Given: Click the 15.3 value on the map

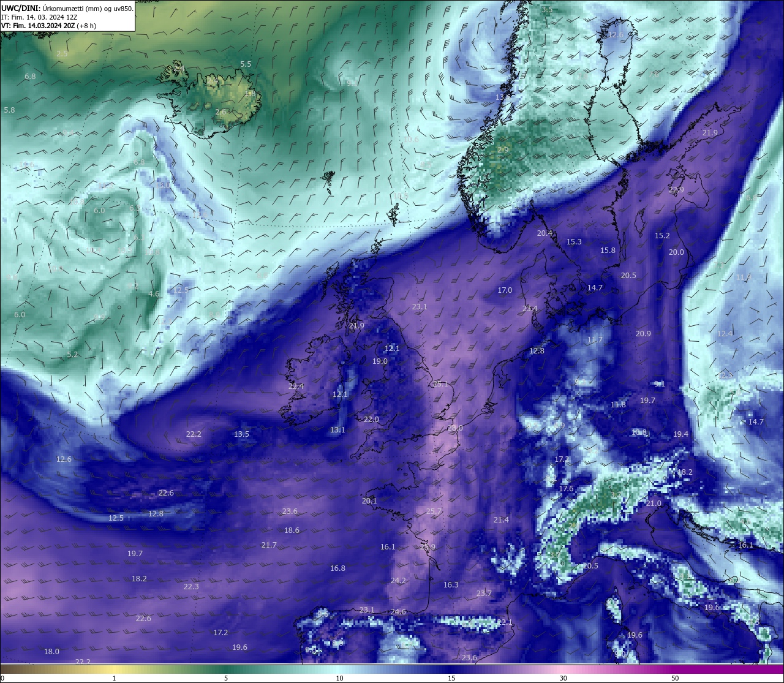Looking at the screenshot, I should 574,243.
